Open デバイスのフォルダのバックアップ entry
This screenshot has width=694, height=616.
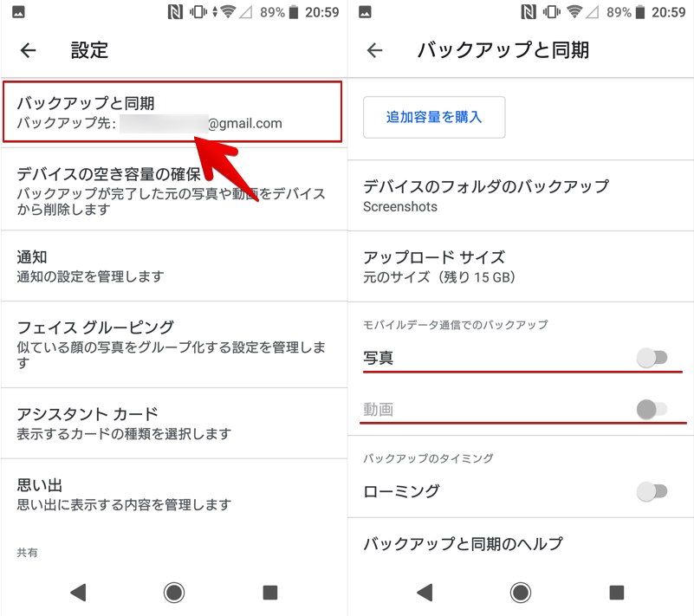[521, 196]
